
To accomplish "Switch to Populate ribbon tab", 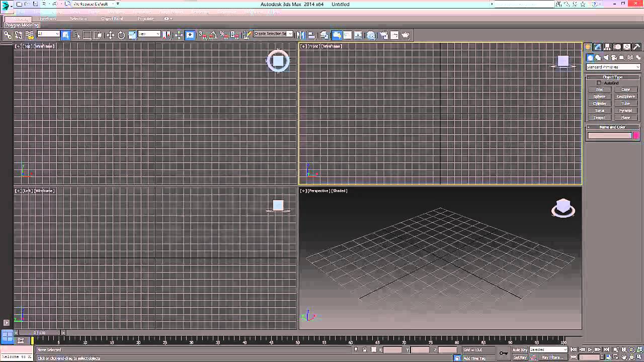I will point(146,19).
